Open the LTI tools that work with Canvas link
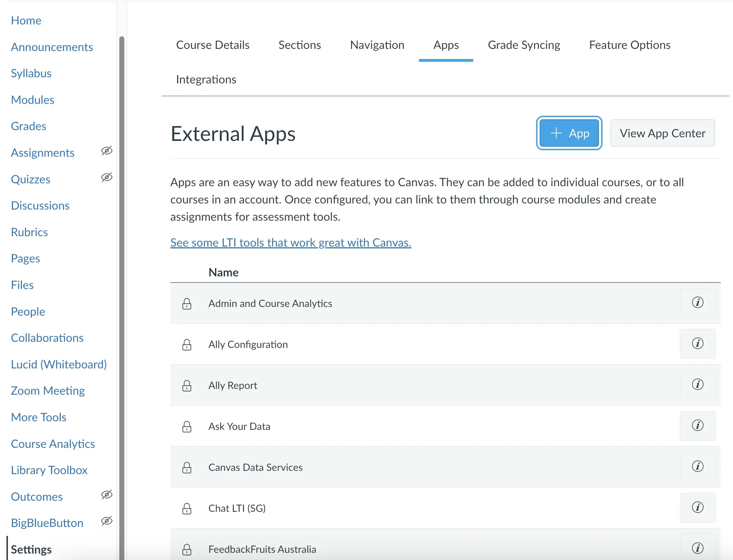Image resolution: width=733 pixels, height=560 pixels. coord(290,243)
